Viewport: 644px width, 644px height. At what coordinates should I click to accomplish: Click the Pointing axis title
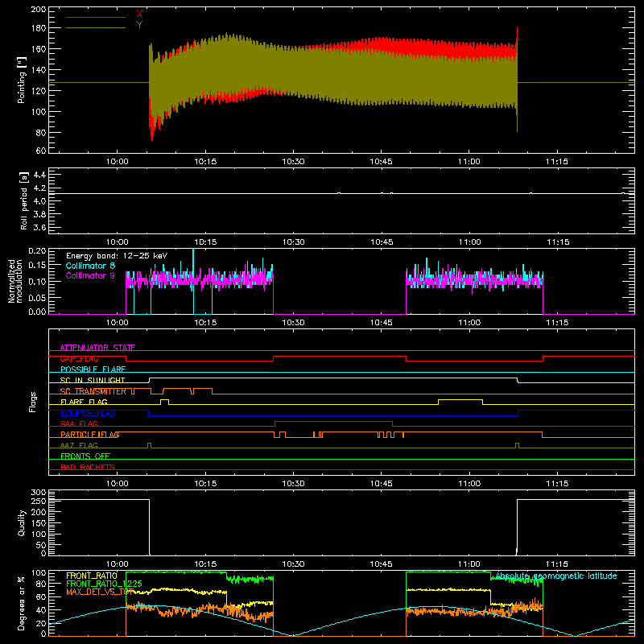click(22, 80)
